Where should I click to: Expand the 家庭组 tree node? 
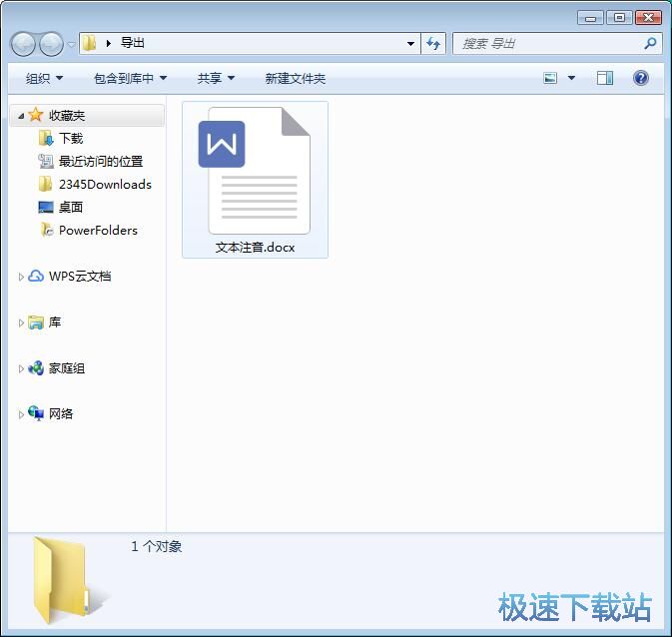(21, 368)
